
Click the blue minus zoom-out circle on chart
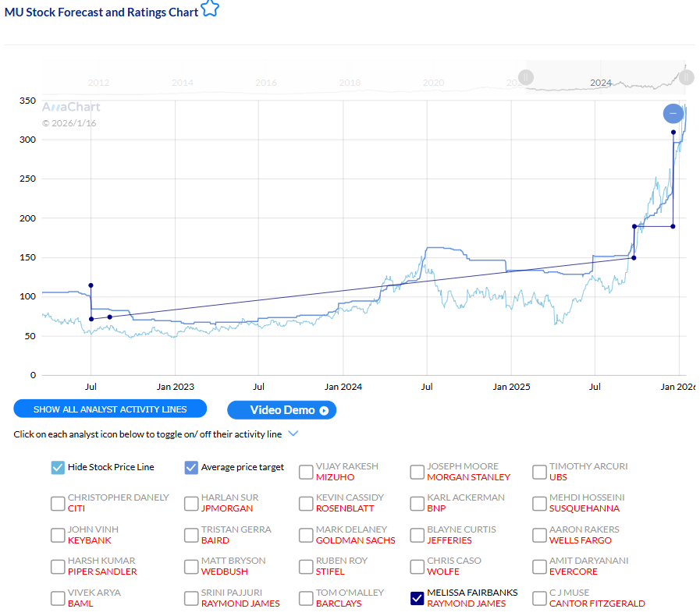pos(673,114)
